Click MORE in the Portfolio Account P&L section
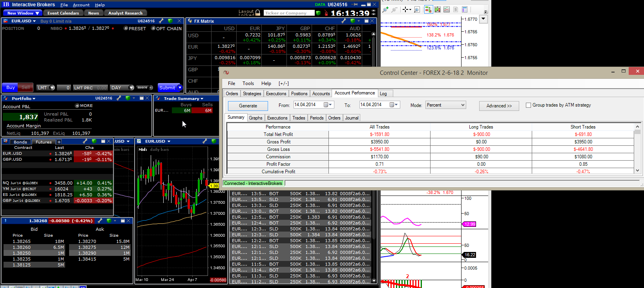 [84, 106]
